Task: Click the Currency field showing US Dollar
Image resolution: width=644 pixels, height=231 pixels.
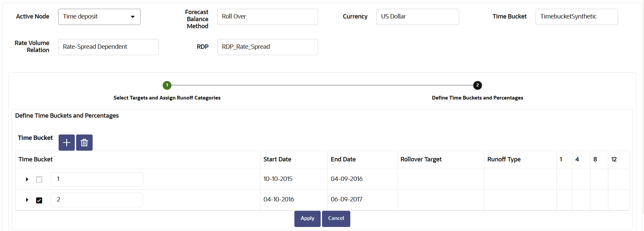Action: 417,17
